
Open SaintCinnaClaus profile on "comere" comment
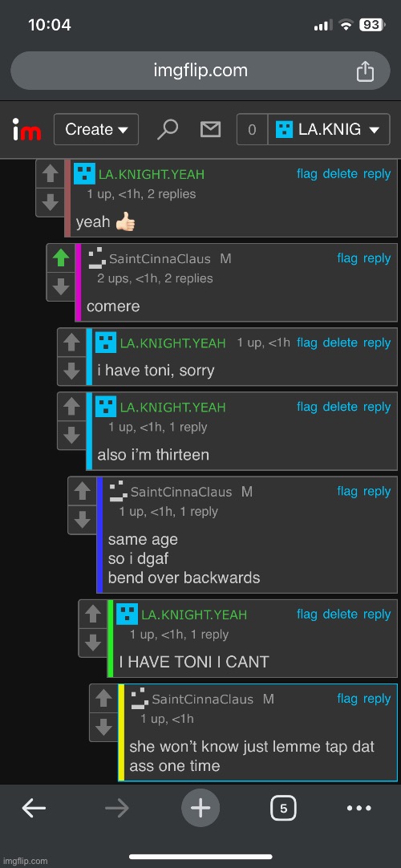pos(160,258)
